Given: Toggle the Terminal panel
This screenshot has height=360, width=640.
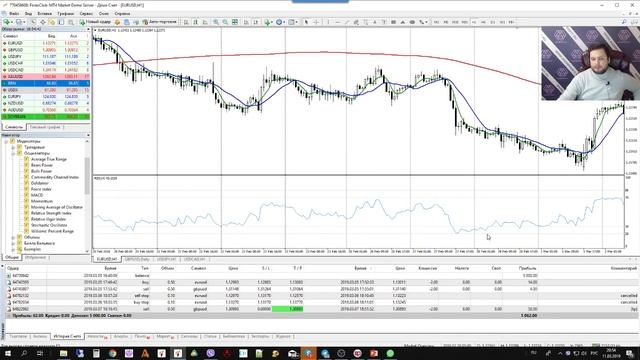Looking at the screenshot, I should point(61,22).
